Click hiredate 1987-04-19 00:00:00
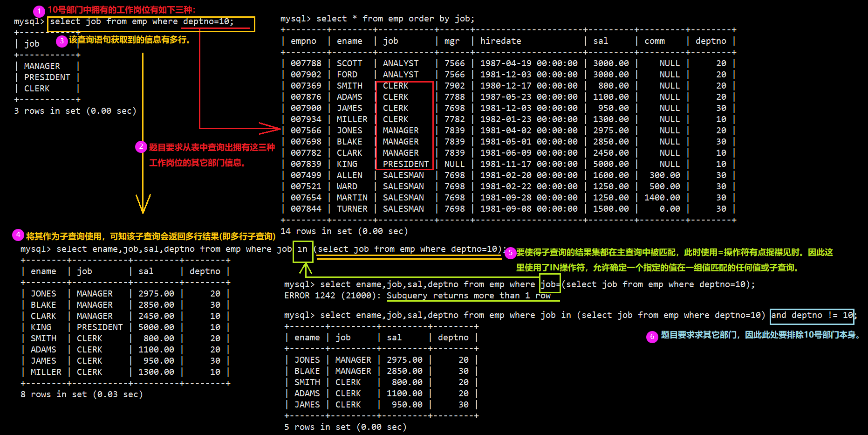 (x=529, y=63)
